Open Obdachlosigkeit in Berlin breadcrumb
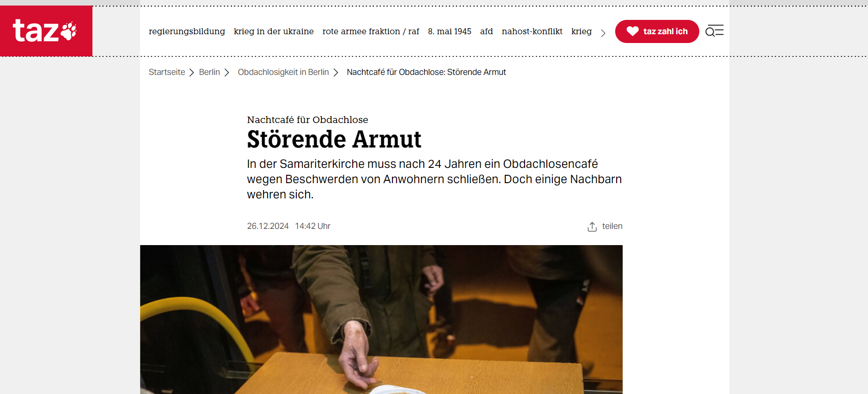This screenshot has width=868, height=394. pyautogui.click(x=283, y=72)
